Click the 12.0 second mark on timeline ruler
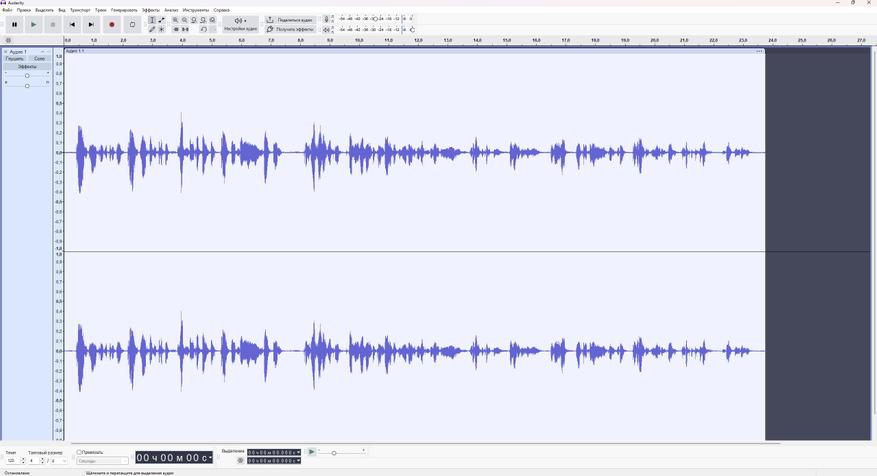Viewport: 877px width, 476px height. (418, 40)
